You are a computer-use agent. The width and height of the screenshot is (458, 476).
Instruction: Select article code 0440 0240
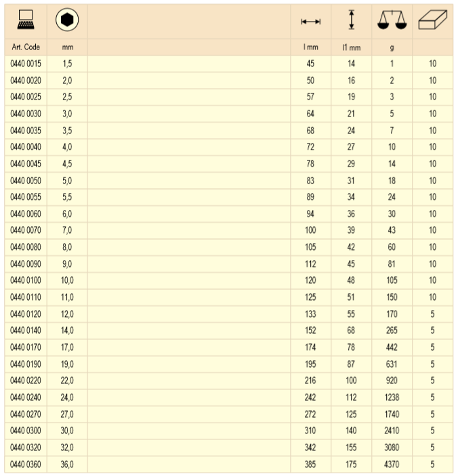click(x=26, y=397)
